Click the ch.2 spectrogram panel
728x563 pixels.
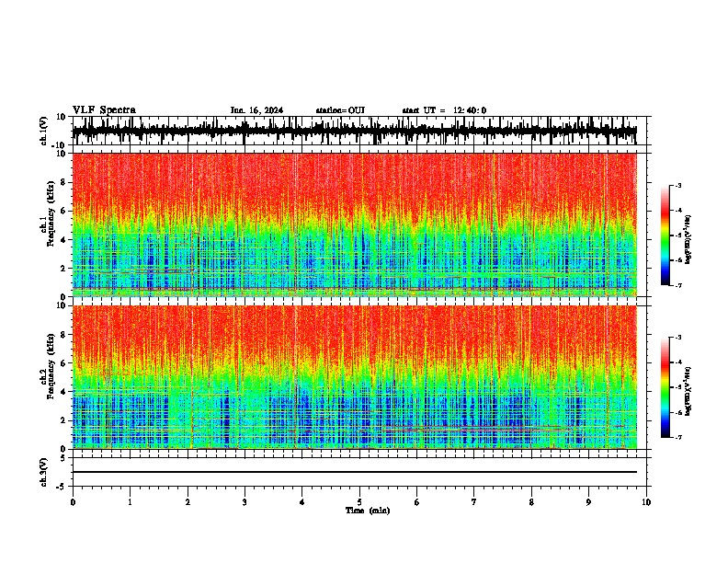tap(354, 377)
